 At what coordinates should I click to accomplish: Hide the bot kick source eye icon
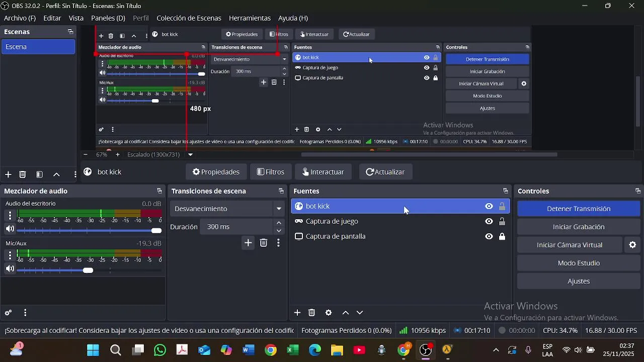point(489,206)
